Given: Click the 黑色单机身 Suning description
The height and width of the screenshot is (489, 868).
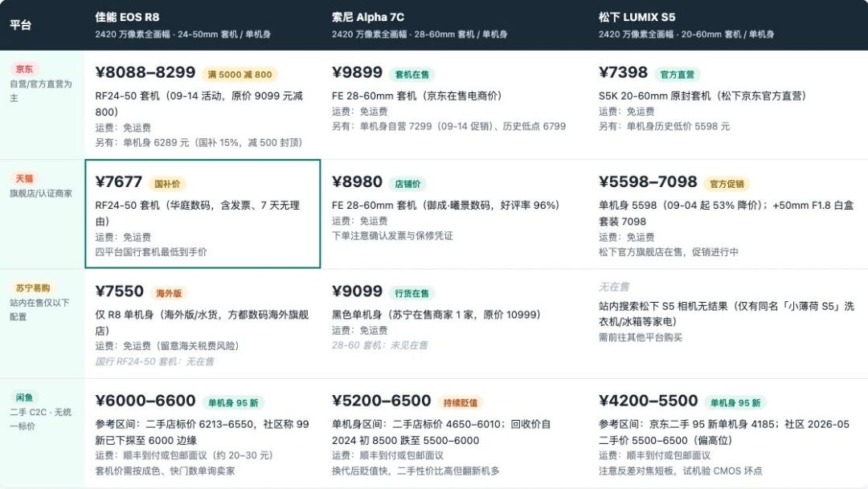Looking at the screenshot, I should 436,316.
